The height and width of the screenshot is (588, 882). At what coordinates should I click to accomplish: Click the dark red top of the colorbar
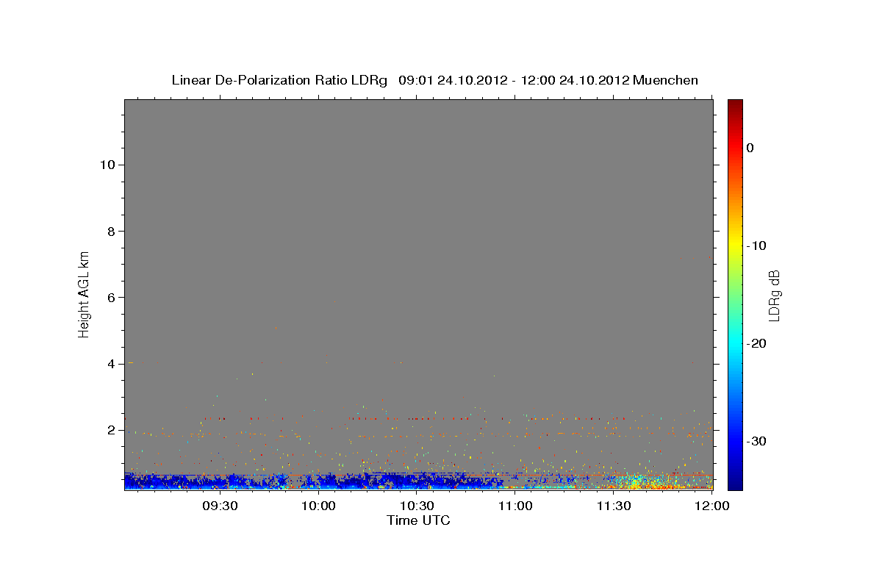point(735,107)
